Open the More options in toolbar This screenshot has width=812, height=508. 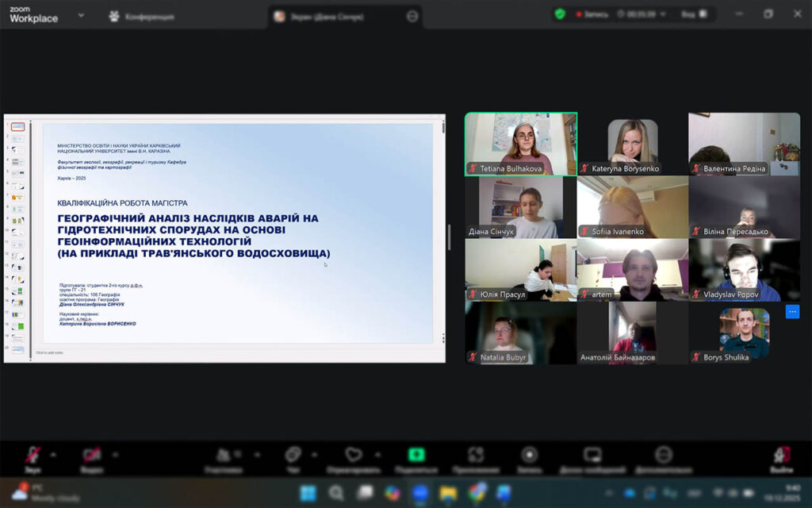(x=664, y=456)
